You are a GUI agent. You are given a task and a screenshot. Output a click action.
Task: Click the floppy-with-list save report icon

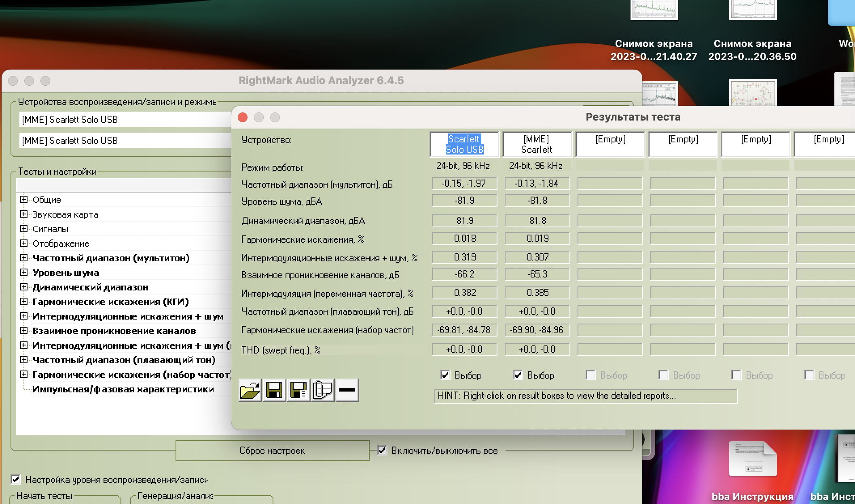point(298,390)
